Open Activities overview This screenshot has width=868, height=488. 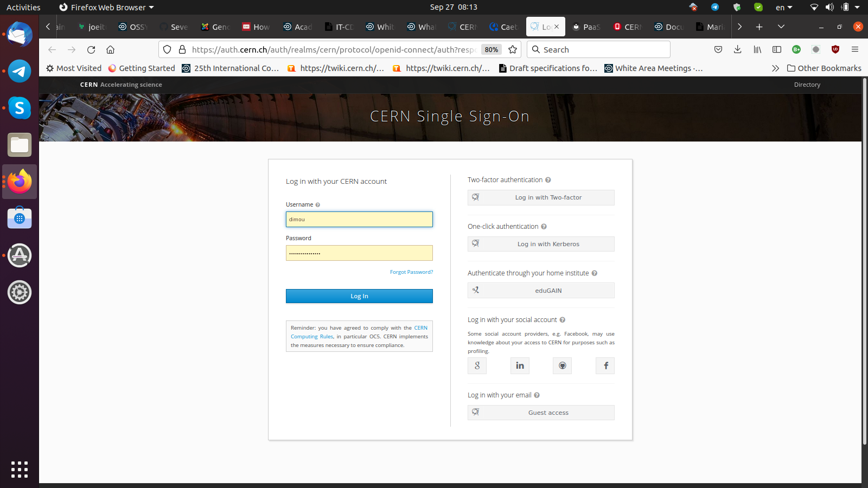point(23,7)
